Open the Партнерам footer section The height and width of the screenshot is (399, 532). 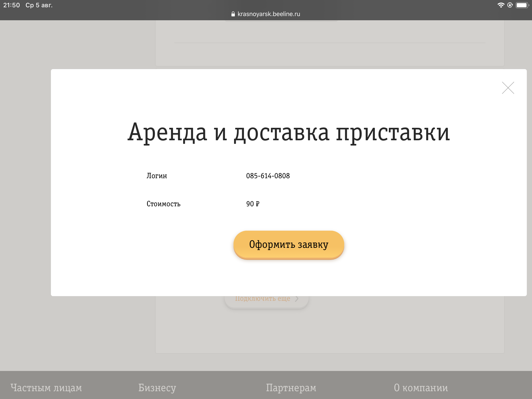[291, 388]
